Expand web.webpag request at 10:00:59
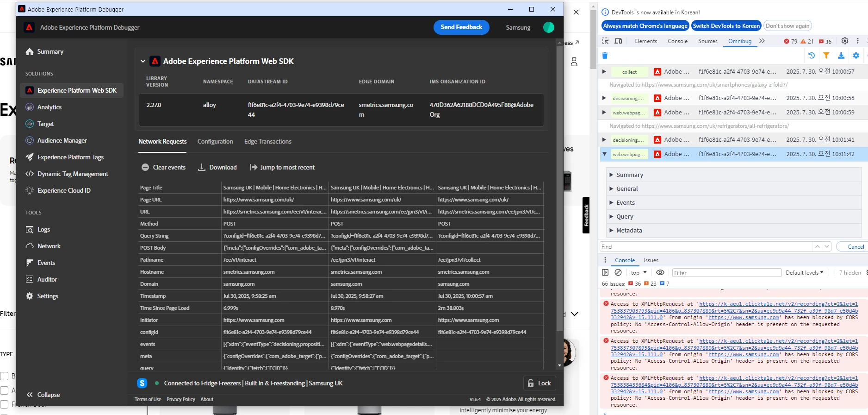Screen dimensions: 868x415 click(x=604, y=113)
